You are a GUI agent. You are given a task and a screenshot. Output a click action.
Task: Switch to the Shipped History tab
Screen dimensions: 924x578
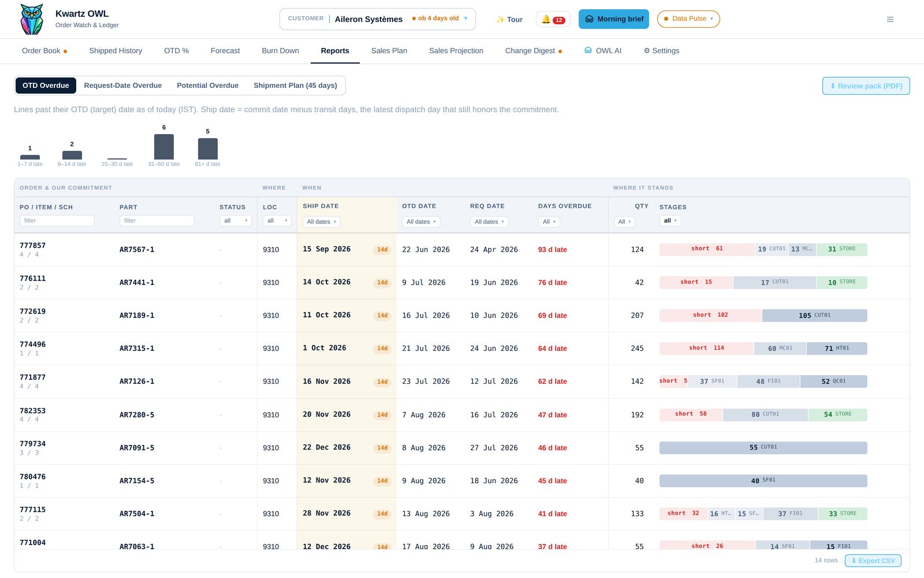[x=115, y=51]
